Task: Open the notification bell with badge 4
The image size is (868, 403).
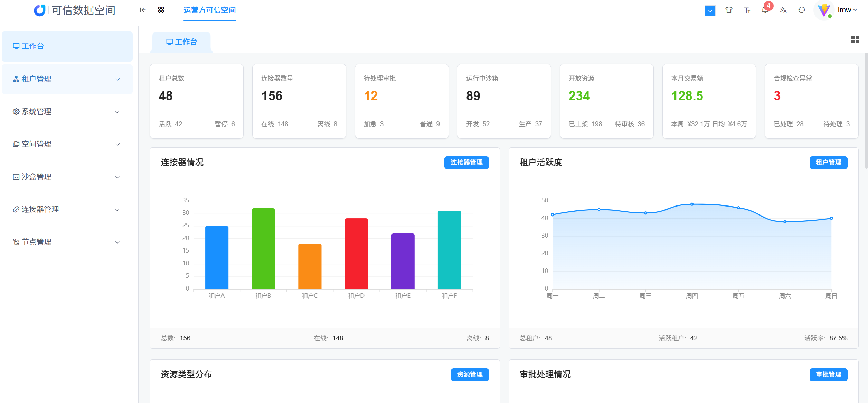Action: point(765,10)
